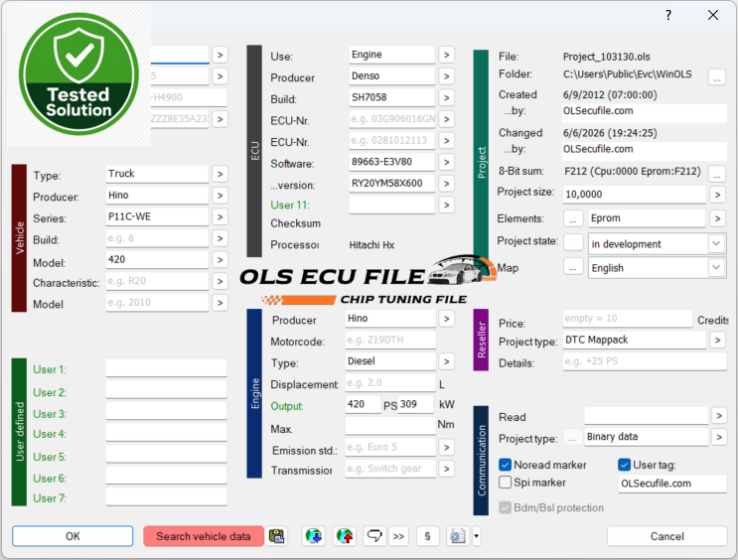Click the ECU-Nr. field with e.g. 03G906016GN
The width and height of the screenshot is (738, 560).
pos(391,119)
